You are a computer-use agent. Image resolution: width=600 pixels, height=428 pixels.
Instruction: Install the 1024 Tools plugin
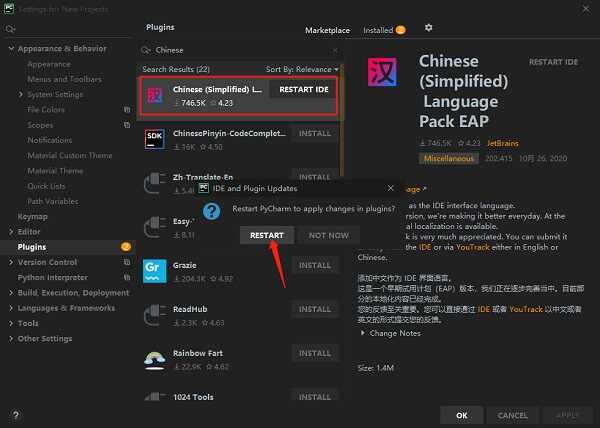coord(315,396)
